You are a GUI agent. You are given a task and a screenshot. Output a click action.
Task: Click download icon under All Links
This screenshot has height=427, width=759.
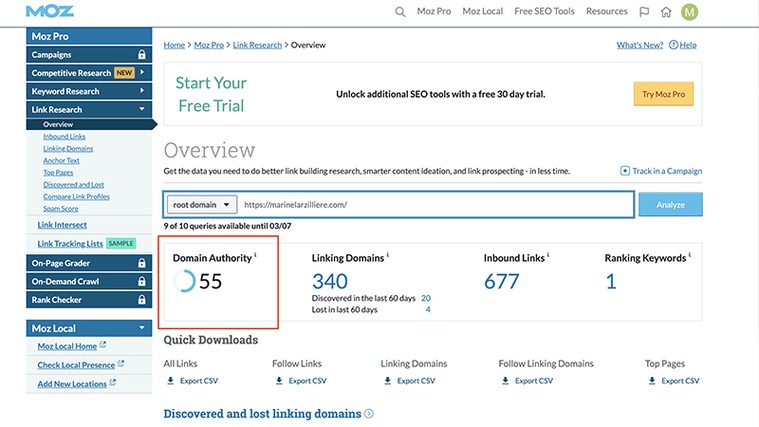(170, 381)
